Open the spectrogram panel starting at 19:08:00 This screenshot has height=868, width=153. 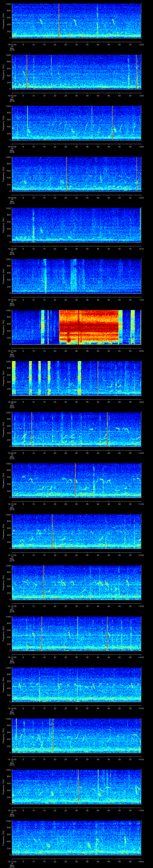pos(76,378)
